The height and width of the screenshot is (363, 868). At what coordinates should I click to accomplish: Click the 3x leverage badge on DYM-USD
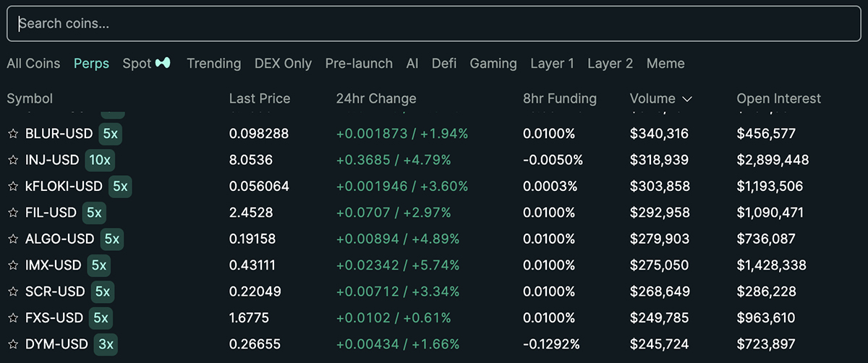pyautogui.click(x=106, y=344)
